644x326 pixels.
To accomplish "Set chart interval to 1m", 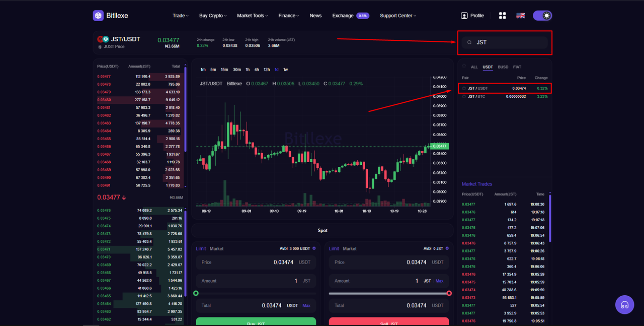I will [x=203, y=70].
